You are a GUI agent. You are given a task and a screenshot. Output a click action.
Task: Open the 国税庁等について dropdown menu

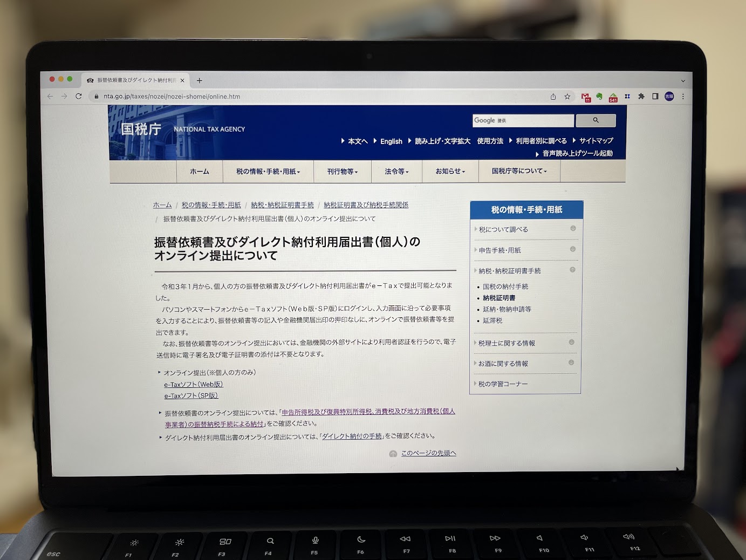(519, 171)
